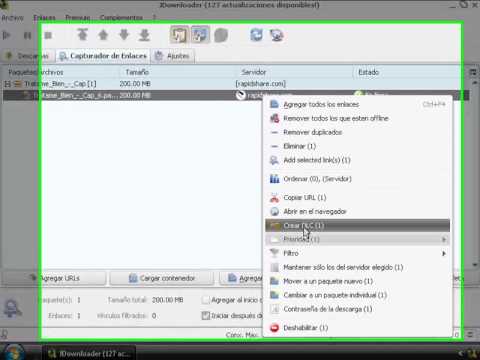The image size is (480, 360).
Task: Enable the Agregar al inicio checkbox
Action: tap(205, 300)
